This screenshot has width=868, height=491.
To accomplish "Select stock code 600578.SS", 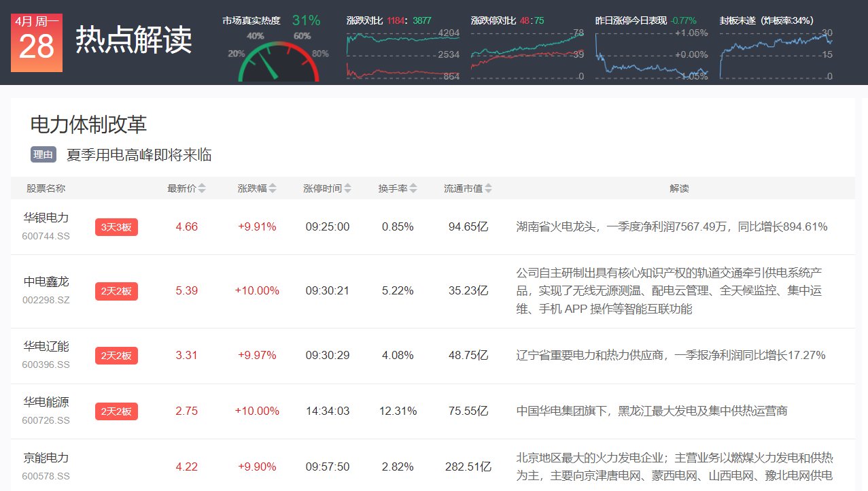I will (46, 476).
